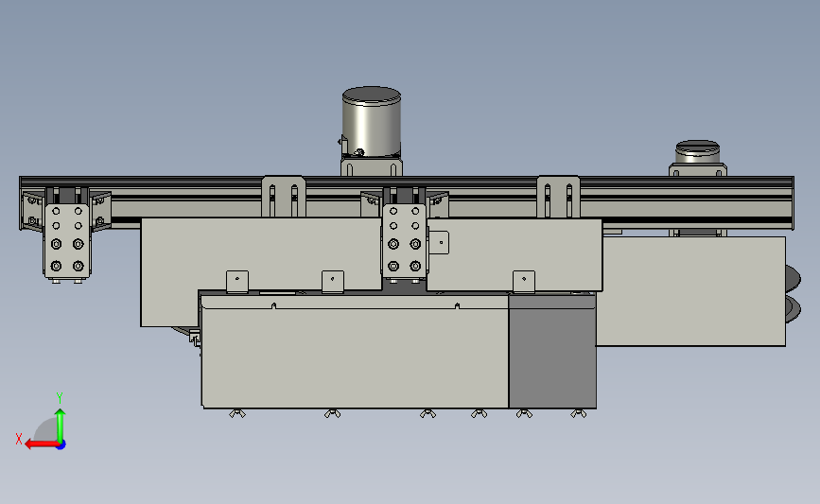Select the rightmost wing nut under the cover

click(579, 413)
